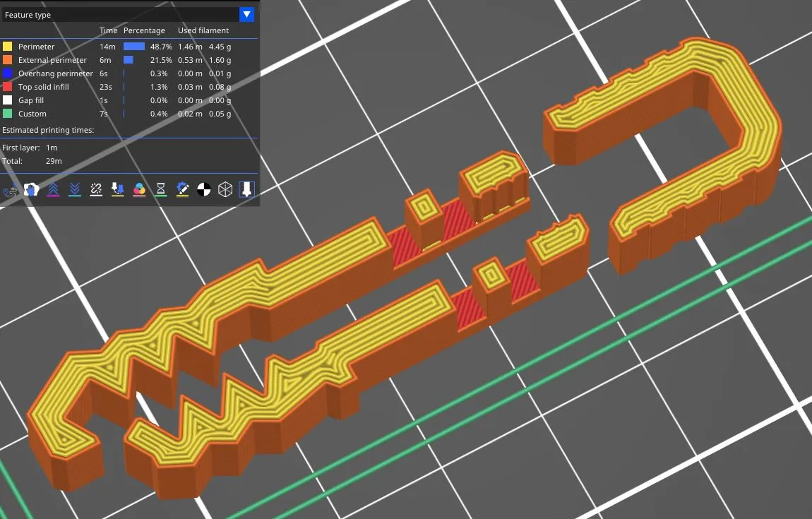Viewport: 812px width, 519px height.
Task: Toggle seams visibility icon
Action: pyautogui.click(x=96, y=189)
